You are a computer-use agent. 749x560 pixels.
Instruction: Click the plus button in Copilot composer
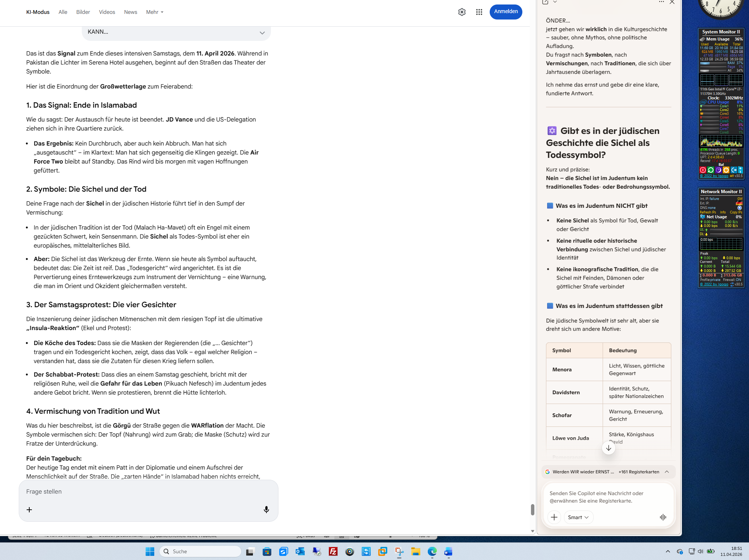554,517
